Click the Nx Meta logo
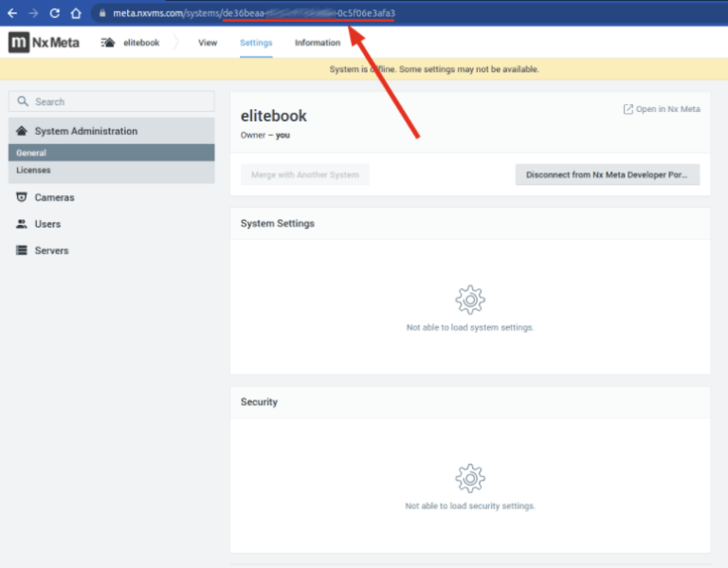 coord(44,43)
